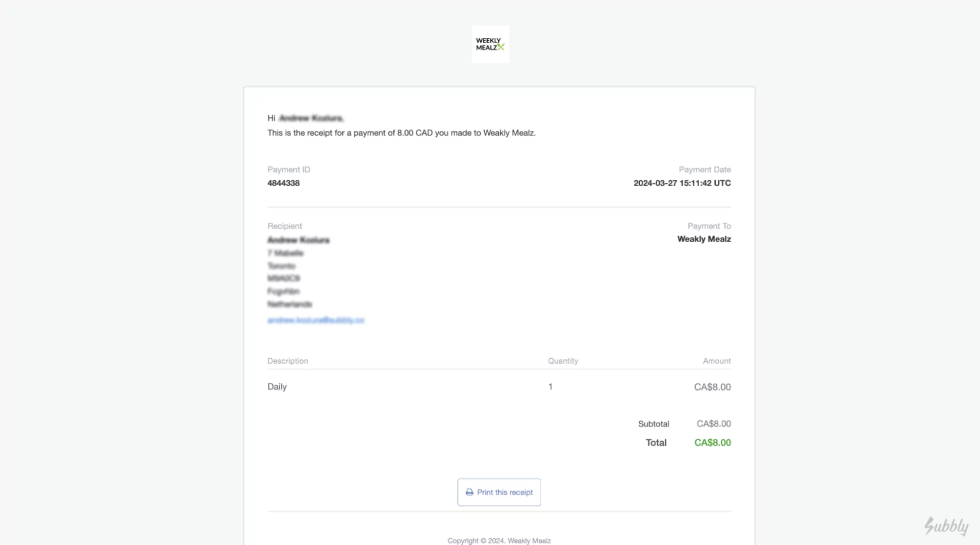Click the Quantity column header
The image size is (980, 545).
click(563, 361)
